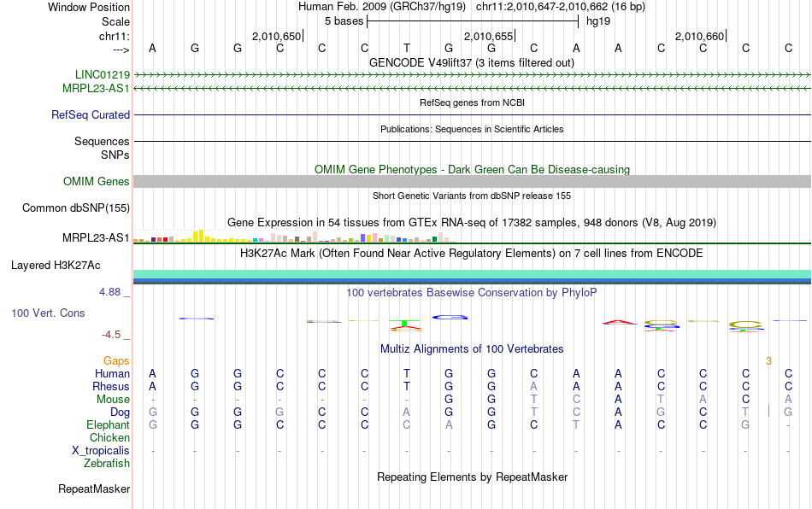Click the Gaps row label
Screen dimensions: 812x509
[x=116, y=360]
